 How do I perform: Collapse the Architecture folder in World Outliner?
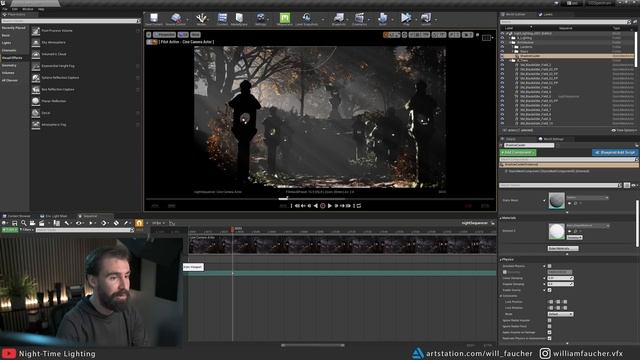(x=510, y=42)
